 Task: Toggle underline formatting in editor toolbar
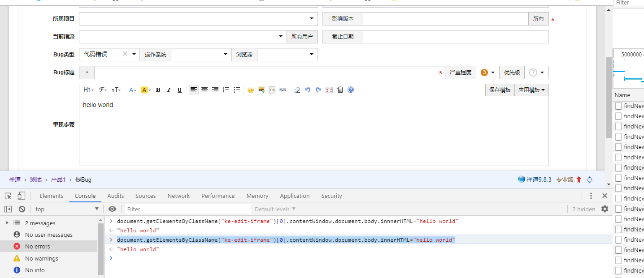[x=179, y=90]
